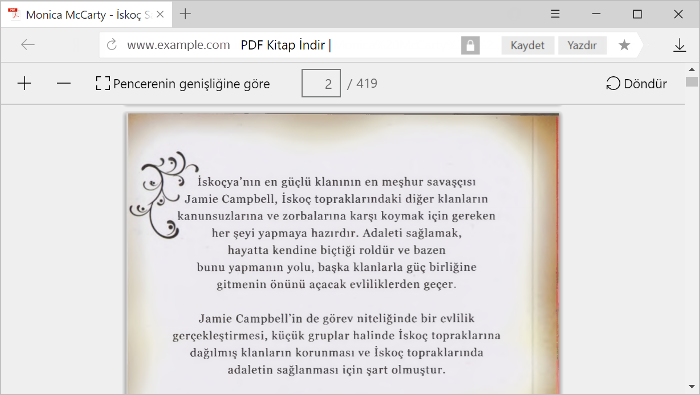
Task: Minimize the browser window
Action: [x=596, y=14]
